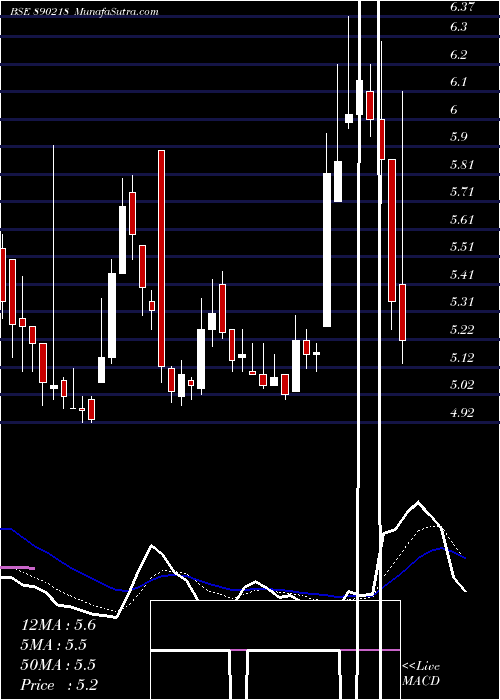Select the 6.2 price axis value

(459, 55)
